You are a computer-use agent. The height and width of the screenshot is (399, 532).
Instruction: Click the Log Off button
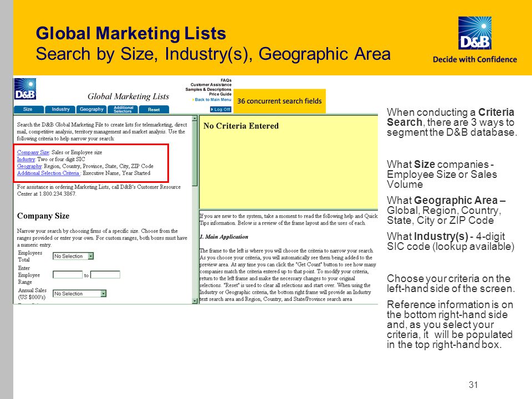[221, 109]
